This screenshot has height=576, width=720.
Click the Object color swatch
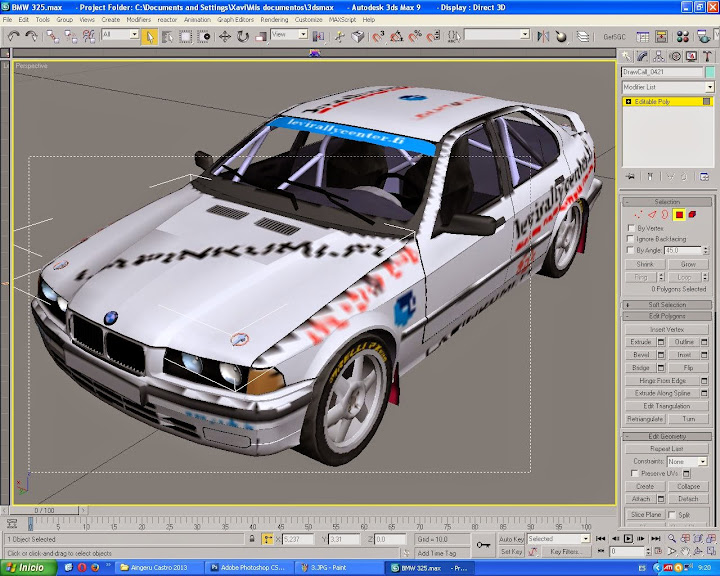coord(710,72)
